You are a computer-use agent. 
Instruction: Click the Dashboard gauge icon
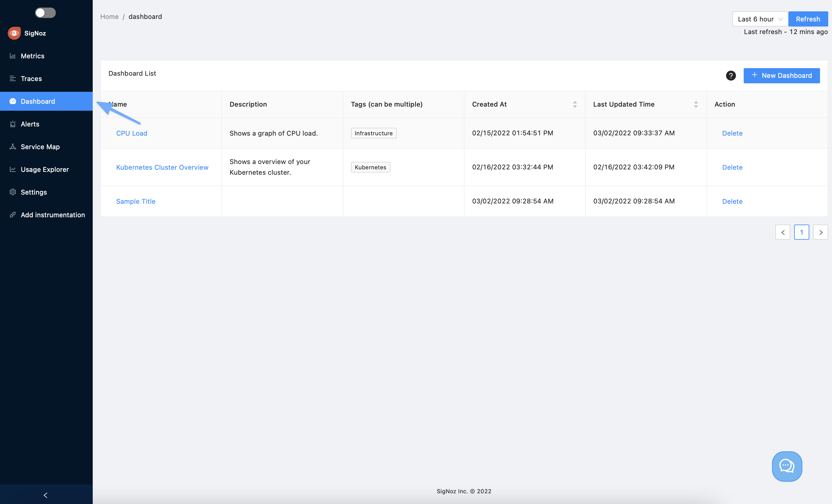pyautogui.click(x=13, y=101)
